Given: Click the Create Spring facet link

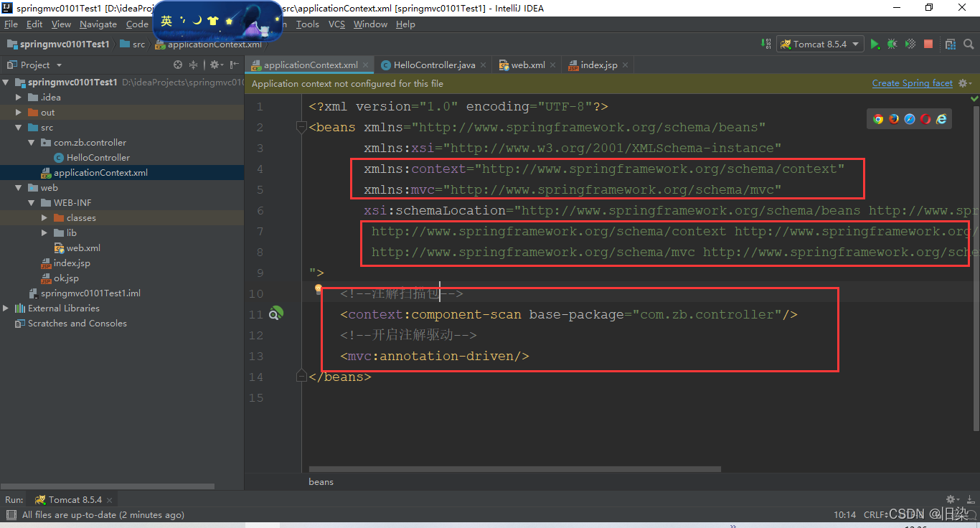Looking at the screenshot, I should click(912, 82).
